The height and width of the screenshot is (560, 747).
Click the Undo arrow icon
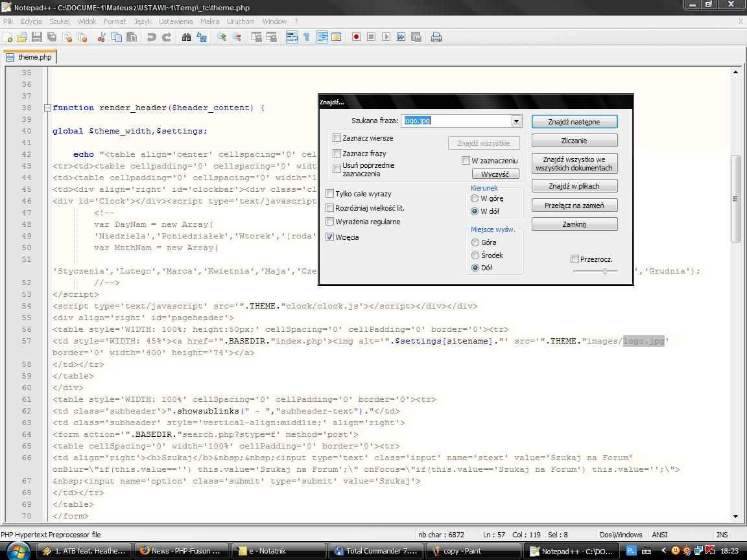click(x=151, y=37)
